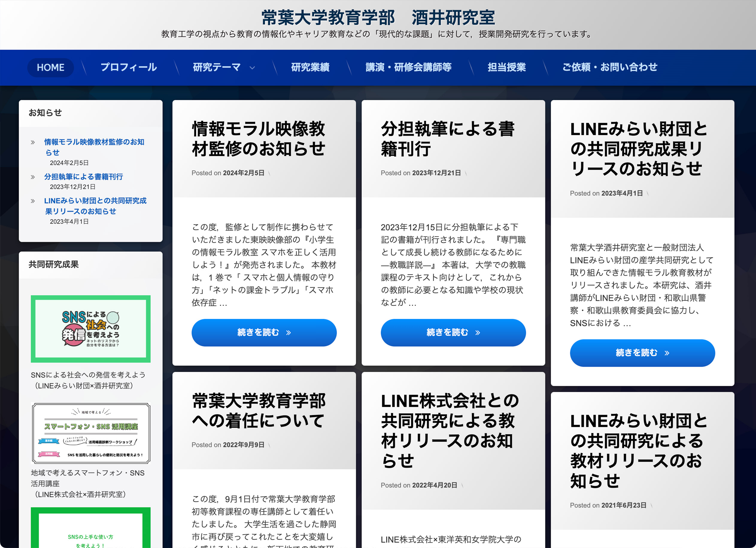The image size is (756, 548).
Task: Open the SNSによる社会への発信を考えよう thumbnail
Action: tap(90, 329)
